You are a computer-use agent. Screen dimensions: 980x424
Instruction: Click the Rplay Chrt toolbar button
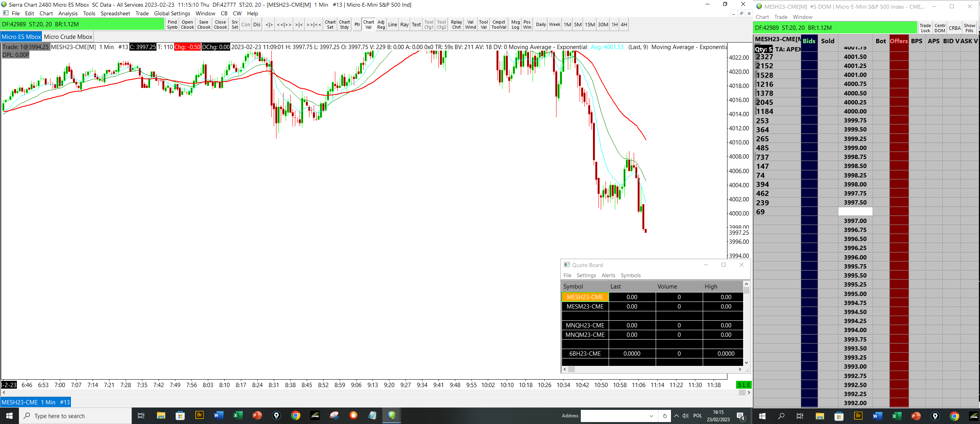click(456, 24)
